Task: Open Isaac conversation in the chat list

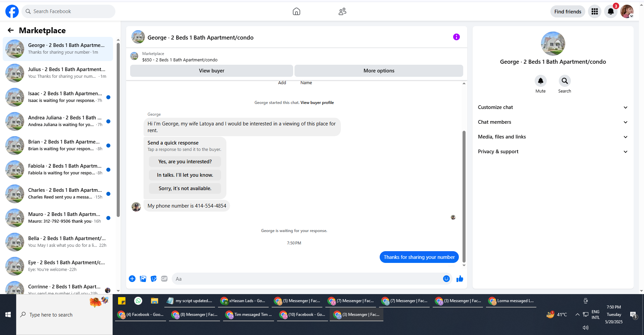Action: pyautogui.click(x=58, y=97)
